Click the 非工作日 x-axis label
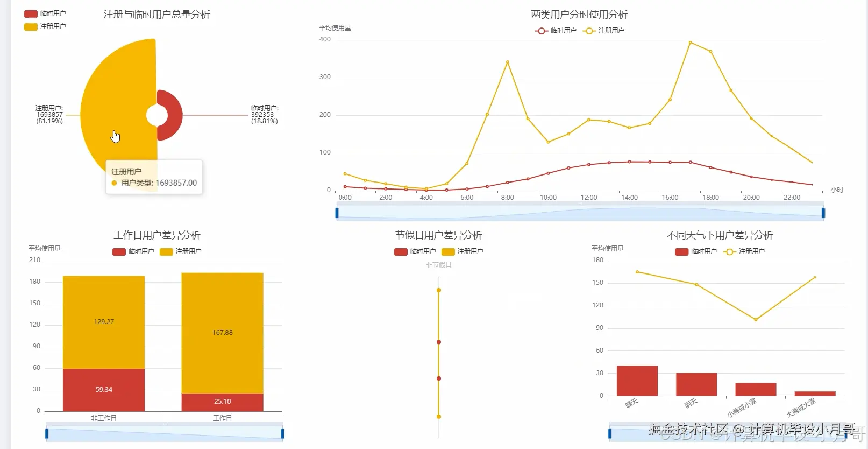The width and height of the screenshot is (868, 449). coord(104,418)
